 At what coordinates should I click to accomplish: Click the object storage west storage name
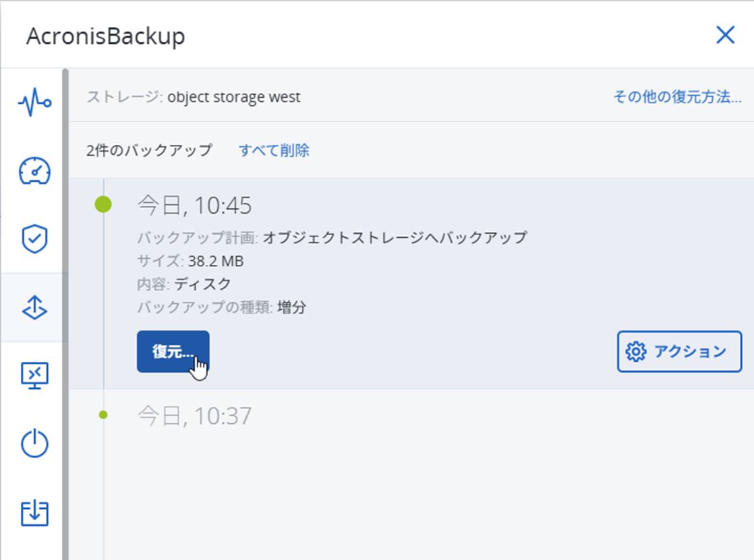tap(234, 97)
